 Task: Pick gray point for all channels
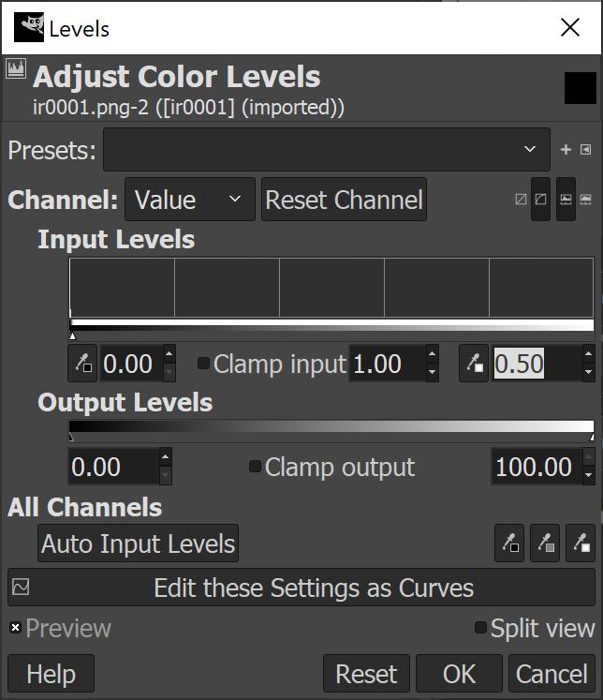(x=545, y=544)
